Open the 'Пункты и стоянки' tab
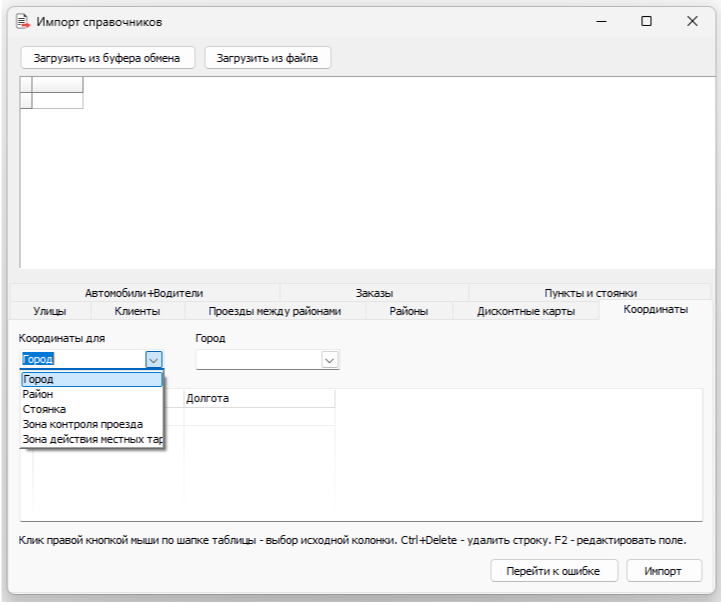The width and height of the screenshot is (721, 605). [590, 293]
